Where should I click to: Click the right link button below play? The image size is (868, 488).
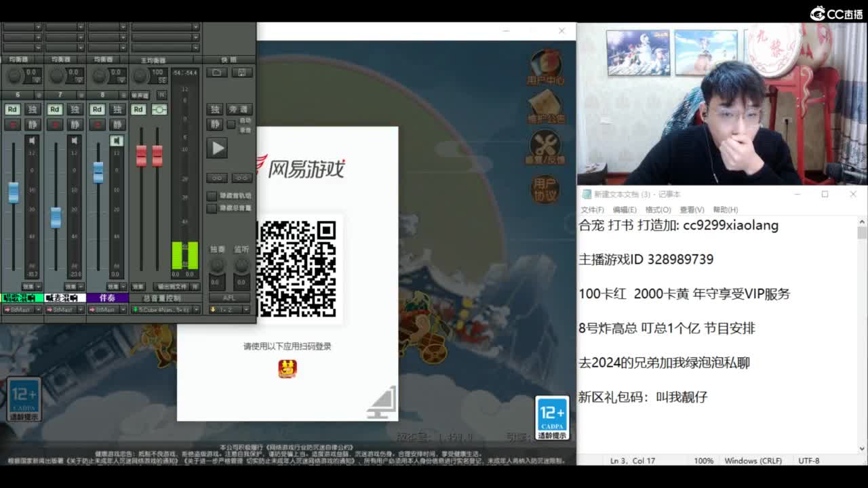point(242,178)
